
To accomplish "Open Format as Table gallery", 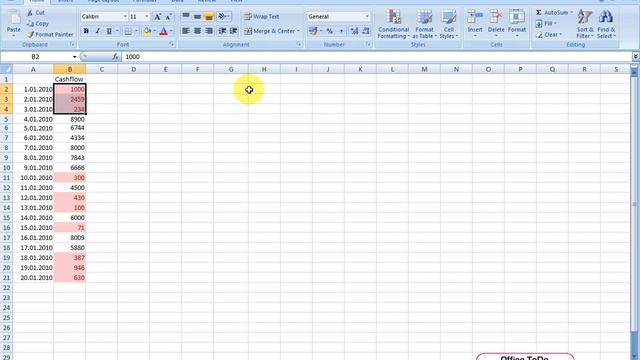I will (x=424, y=24).
